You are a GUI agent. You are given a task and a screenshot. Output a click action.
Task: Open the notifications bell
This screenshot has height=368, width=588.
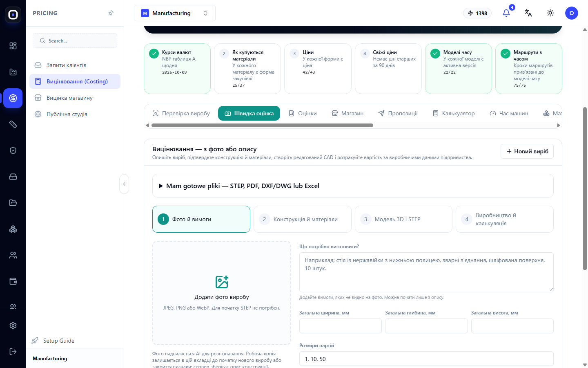coord(506,13)
